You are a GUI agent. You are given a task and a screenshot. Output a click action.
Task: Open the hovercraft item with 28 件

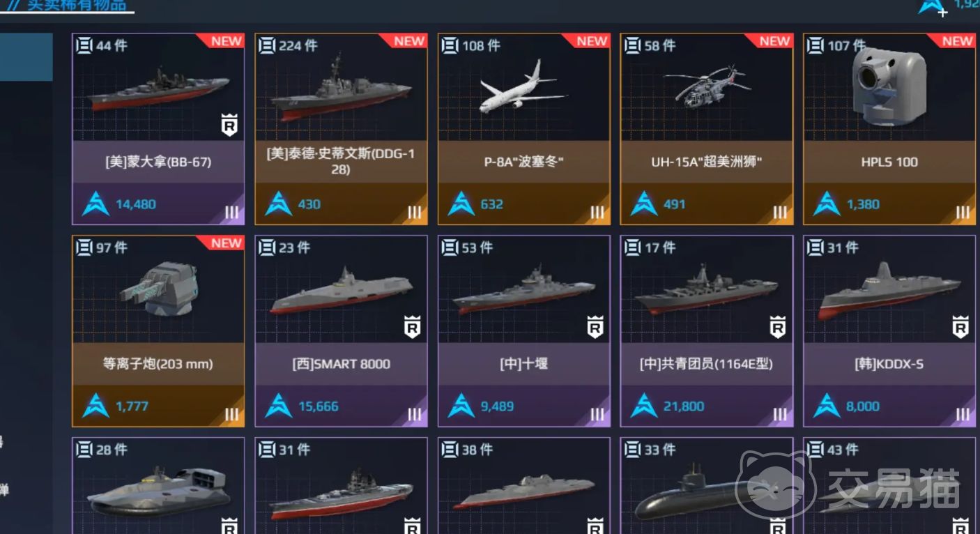158,486
